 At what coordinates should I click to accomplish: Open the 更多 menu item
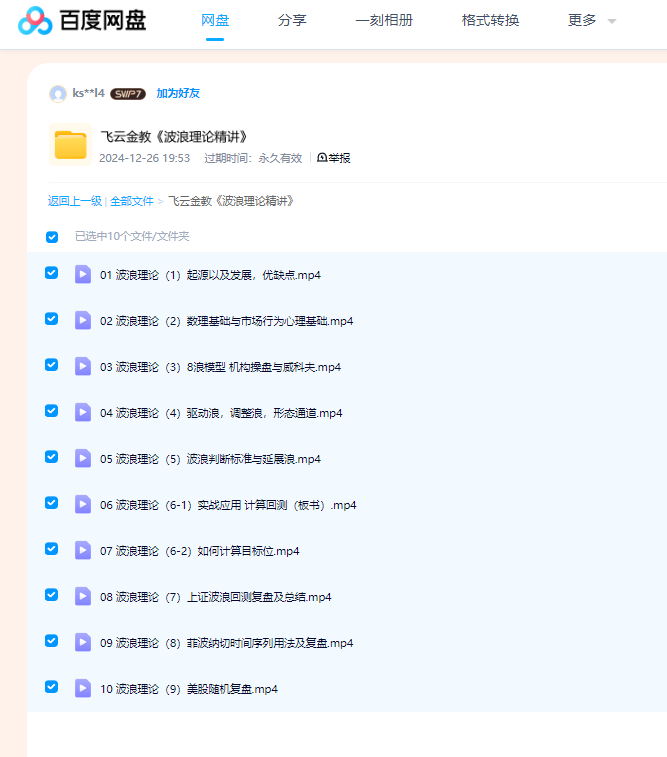[x=582, y=20]
